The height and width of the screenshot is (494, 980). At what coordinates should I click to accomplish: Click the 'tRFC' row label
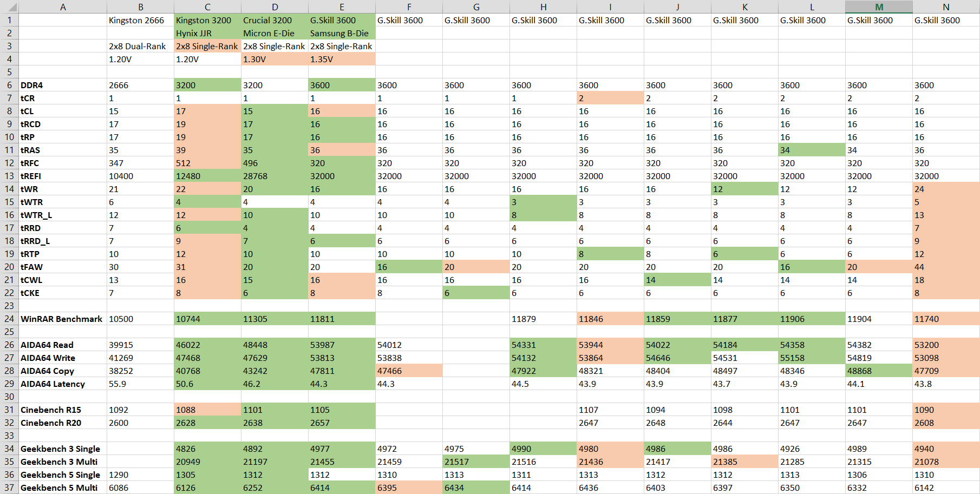click(63, 163)
